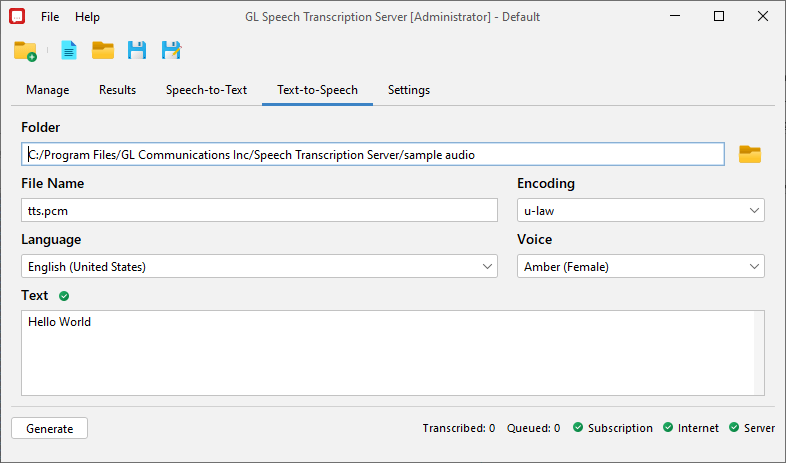
Task: Click into the File Name field tts.pcm
Action: (x=259, y=210)
